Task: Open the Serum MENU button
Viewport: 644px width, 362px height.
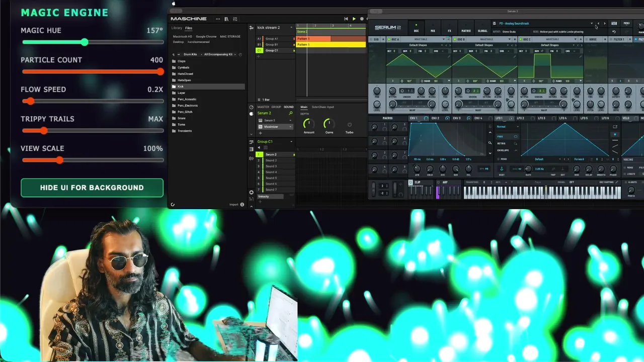Action: coord(626,24)
